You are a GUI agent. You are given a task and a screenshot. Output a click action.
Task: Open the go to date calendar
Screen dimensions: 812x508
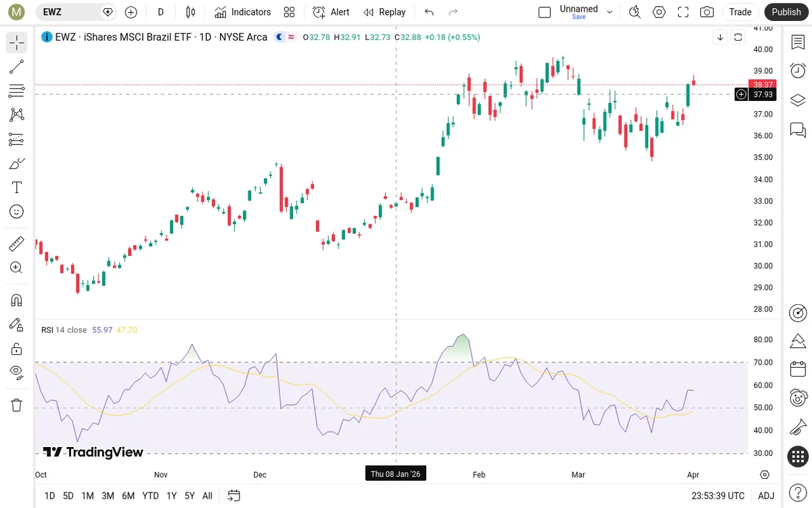(x=234, y=496)
